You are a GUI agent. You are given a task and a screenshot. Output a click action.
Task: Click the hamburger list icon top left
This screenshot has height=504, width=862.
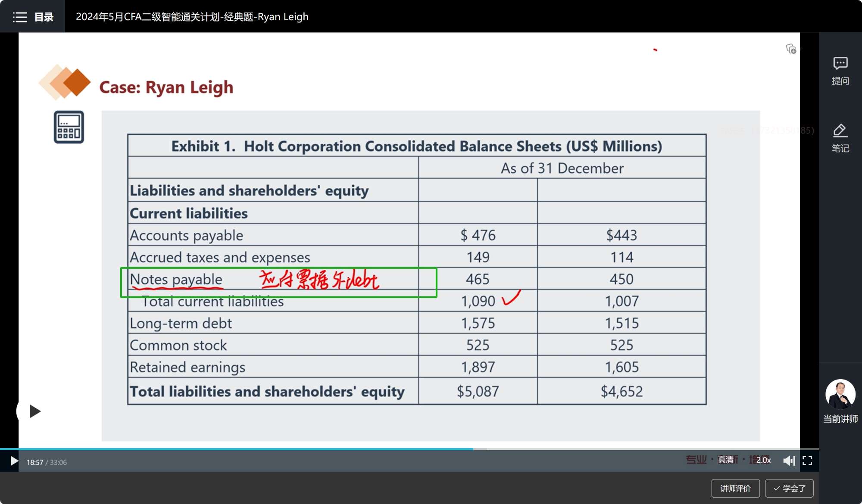pyautogui.click(x=20, y=17)
